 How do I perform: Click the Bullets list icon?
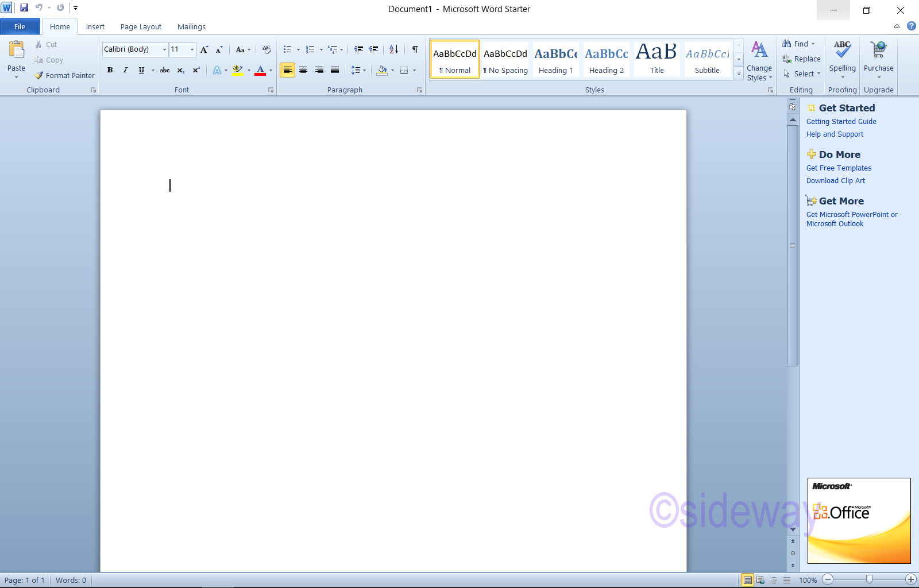tap(287, 49)
